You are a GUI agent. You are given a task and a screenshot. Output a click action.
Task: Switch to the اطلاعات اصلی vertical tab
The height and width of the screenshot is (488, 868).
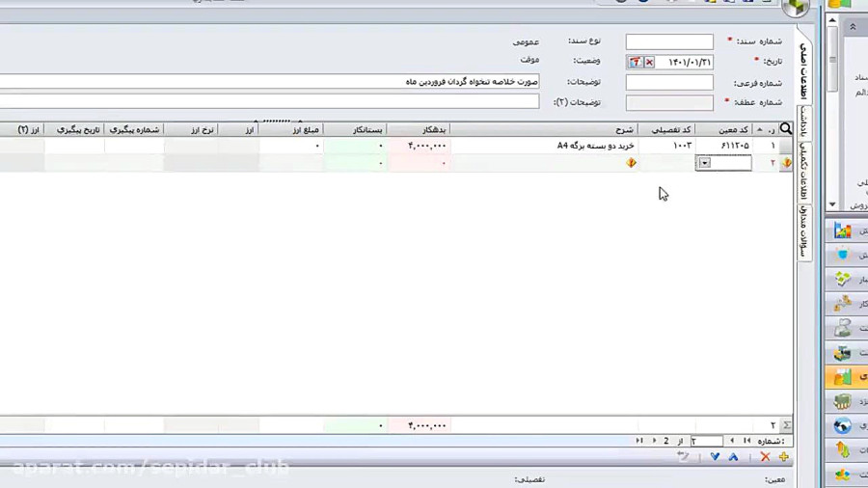click(x=803, y=70)
